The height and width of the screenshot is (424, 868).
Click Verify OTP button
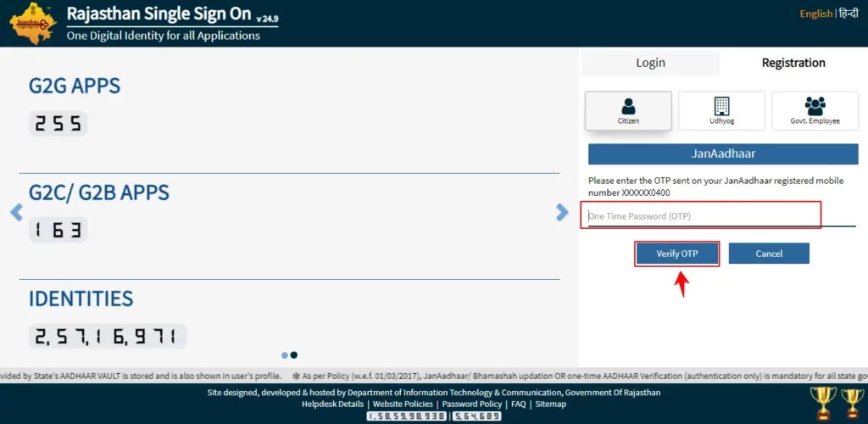coord(677,254)
